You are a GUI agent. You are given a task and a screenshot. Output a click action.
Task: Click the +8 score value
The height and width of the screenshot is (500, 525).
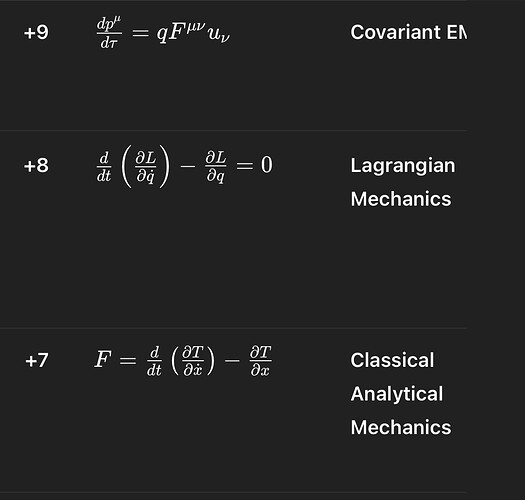36,166
